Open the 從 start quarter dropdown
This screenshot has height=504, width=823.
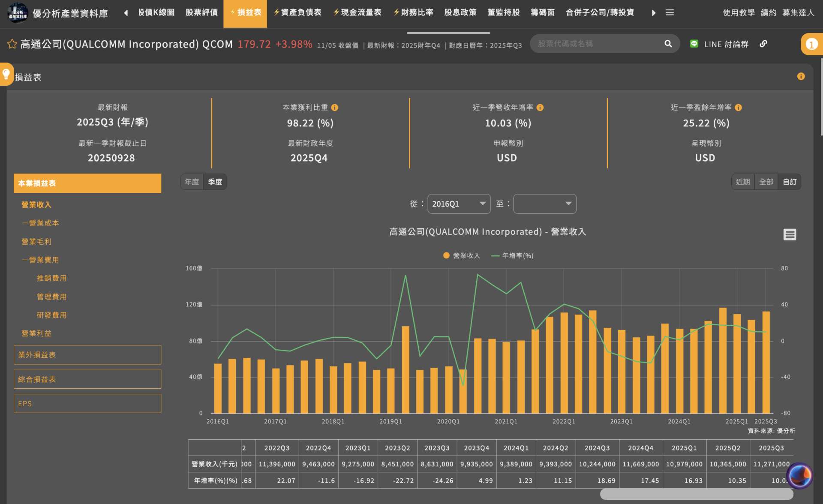pyautogui.click(x=459, y=204)
